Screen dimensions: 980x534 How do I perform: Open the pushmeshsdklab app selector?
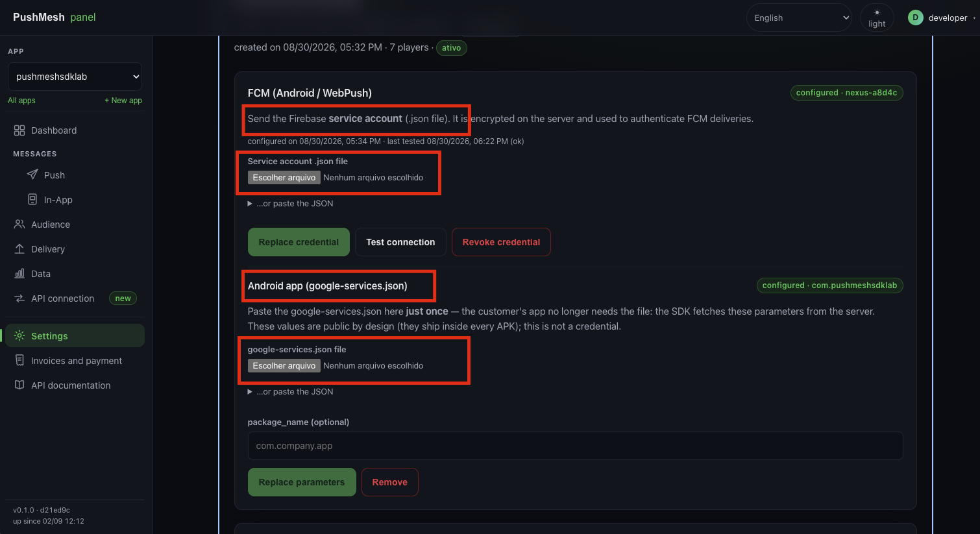click(75, 77)
